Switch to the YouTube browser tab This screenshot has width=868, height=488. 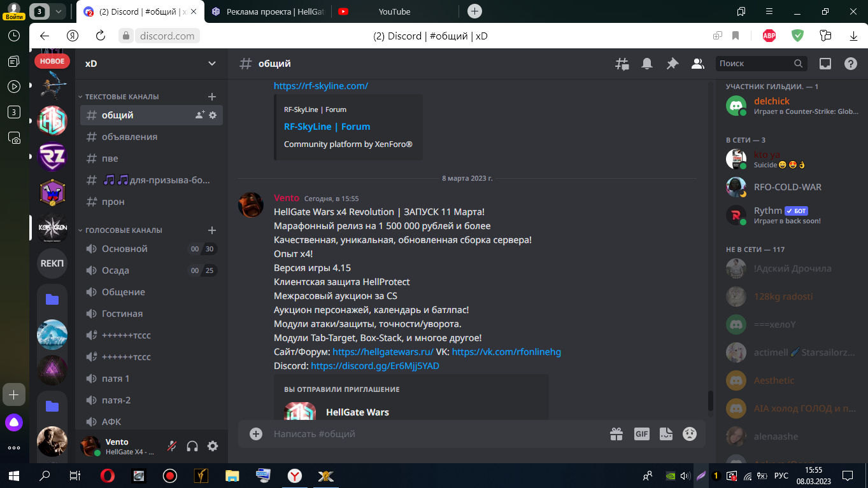click(x=395, y=11)
